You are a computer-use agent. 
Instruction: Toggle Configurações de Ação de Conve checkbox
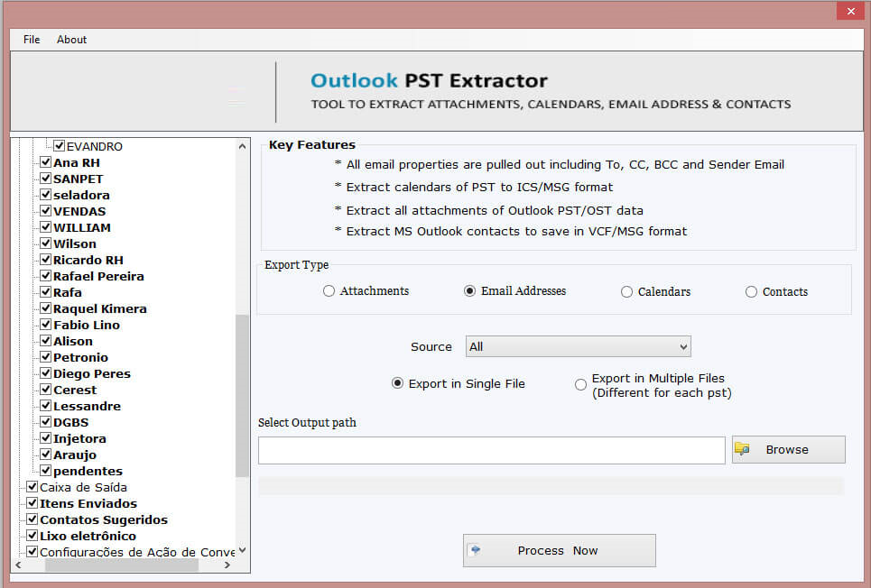tap(32, 551)
